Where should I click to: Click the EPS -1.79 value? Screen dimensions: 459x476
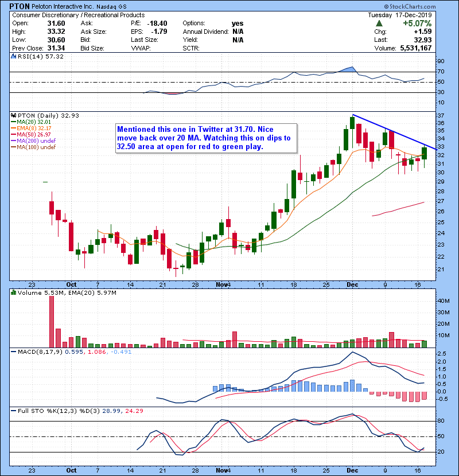coord(159,32)
